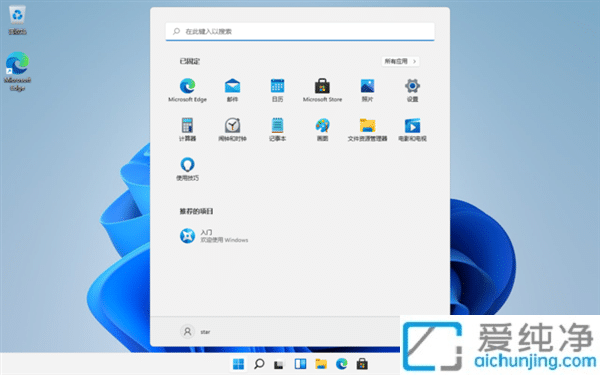Click the Windows Start button on taskbar
600x375 pixels.
pos(238,364)
